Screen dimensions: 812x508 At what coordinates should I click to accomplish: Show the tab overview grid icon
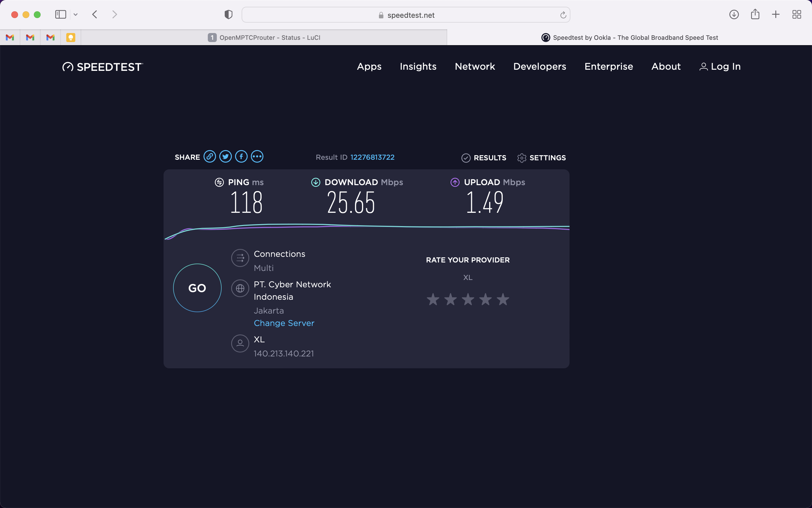click(796, 14)
